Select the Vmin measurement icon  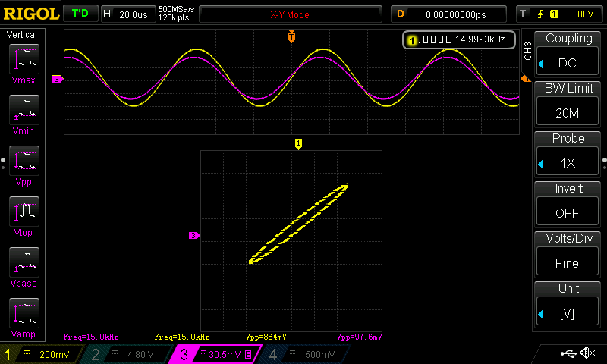click(x=24, y=110)
